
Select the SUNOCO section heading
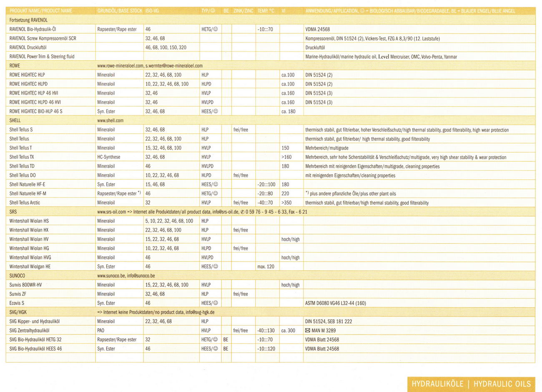pyautogui.click(x=17, y=276)
